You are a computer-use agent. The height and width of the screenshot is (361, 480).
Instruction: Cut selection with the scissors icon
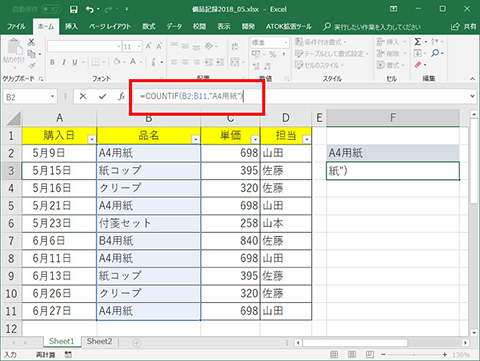(x=31, y=42)
